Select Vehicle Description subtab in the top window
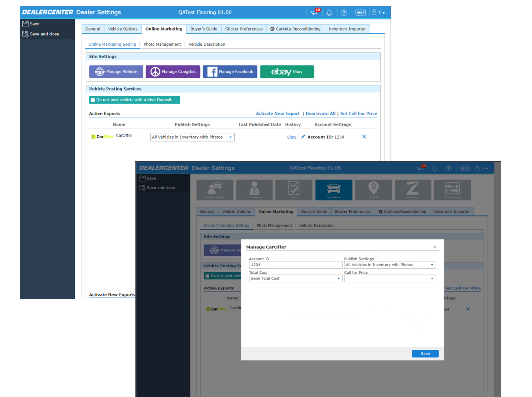The width and height of the screenshot is (532, 397). [x=207, y=44]
